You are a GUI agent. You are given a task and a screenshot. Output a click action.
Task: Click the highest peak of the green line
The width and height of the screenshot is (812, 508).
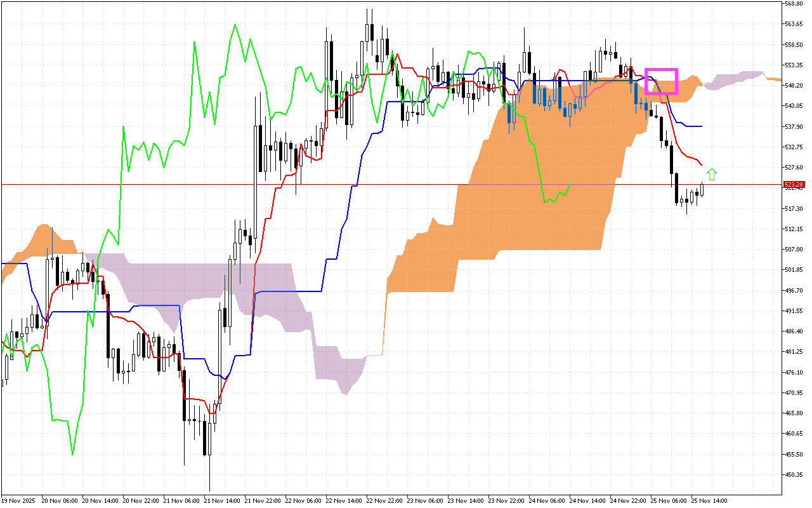[235, 25]
